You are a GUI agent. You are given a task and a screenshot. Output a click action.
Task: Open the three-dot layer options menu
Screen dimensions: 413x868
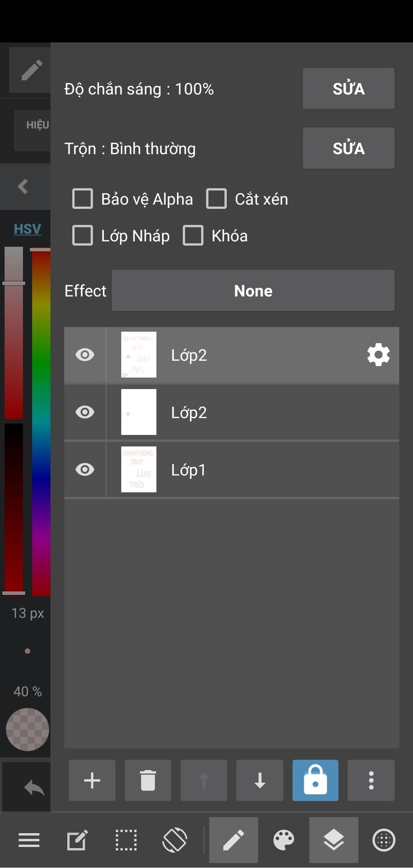pyautogui.click(x=371, y=780)
